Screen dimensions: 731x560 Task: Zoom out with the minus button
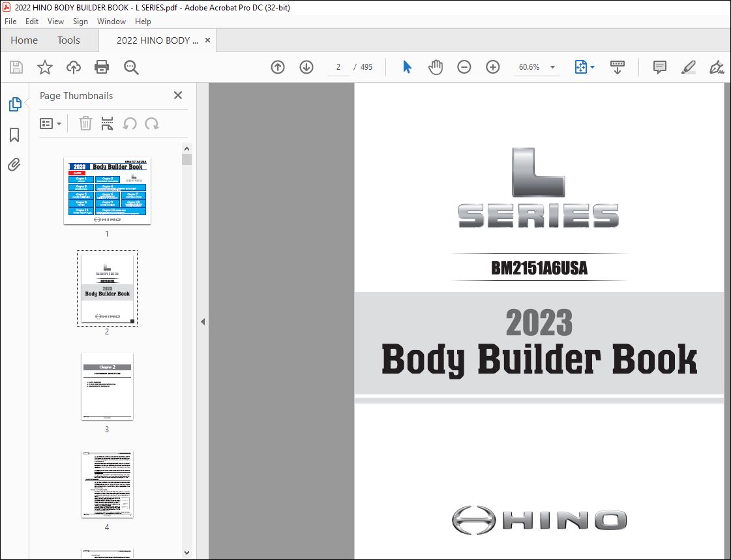(464, 67)
